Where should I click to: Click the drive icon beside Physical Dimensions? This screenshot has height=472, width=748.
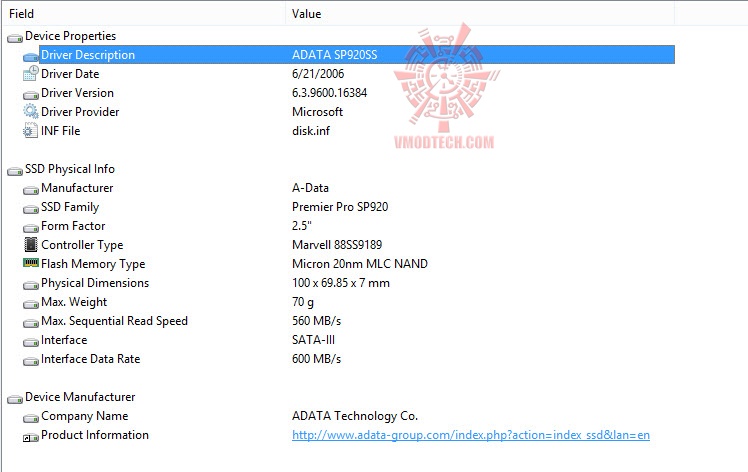tap(31, 285)
